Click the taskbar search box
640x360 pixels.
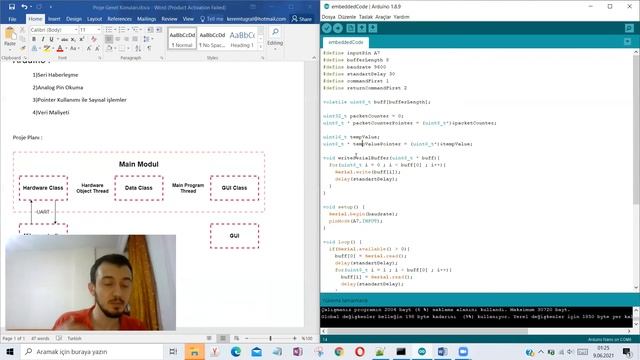[92, 351]
